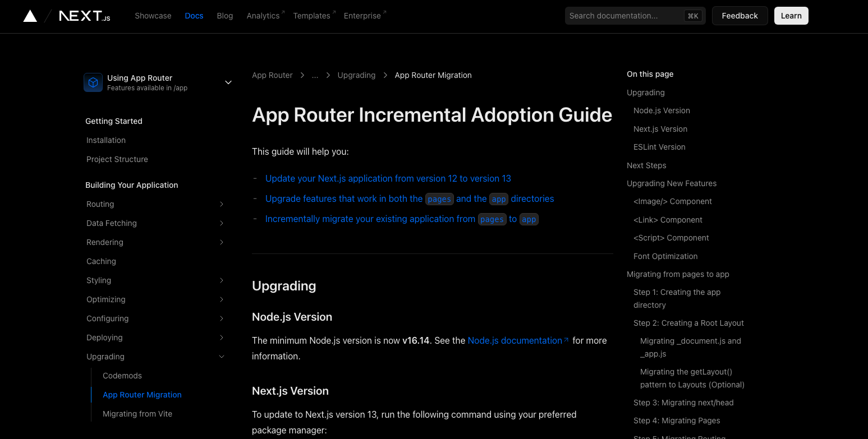Viewport: 868px width, 439px height.
Task: Jump to <Image/> Component in outline
Action: coord(673,201)
